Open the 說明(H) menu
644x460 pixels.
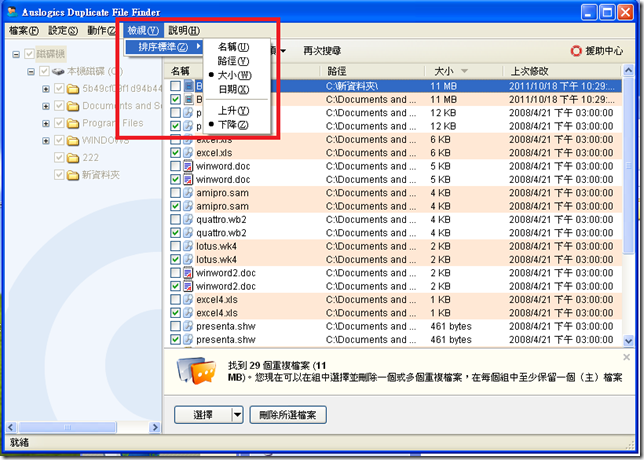tap(184, 30)
